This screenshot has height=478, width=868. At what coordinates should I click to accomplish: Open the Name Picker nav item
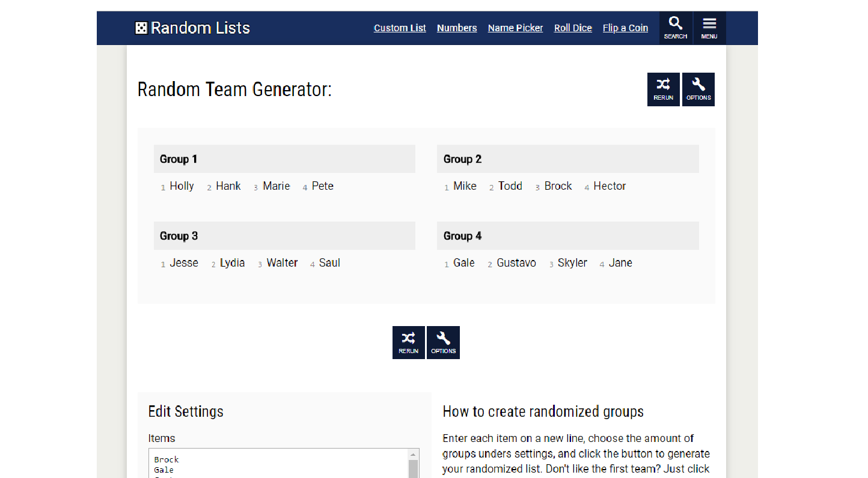pos(515,28)
